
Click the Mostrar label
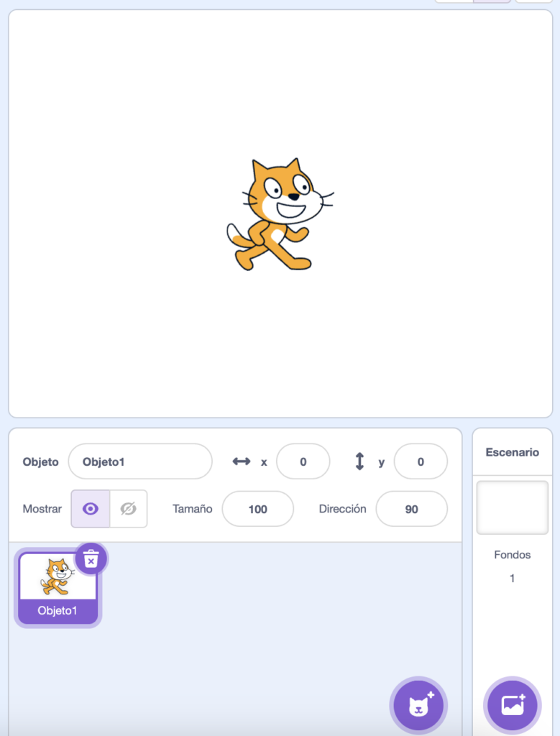coord(42,509)
